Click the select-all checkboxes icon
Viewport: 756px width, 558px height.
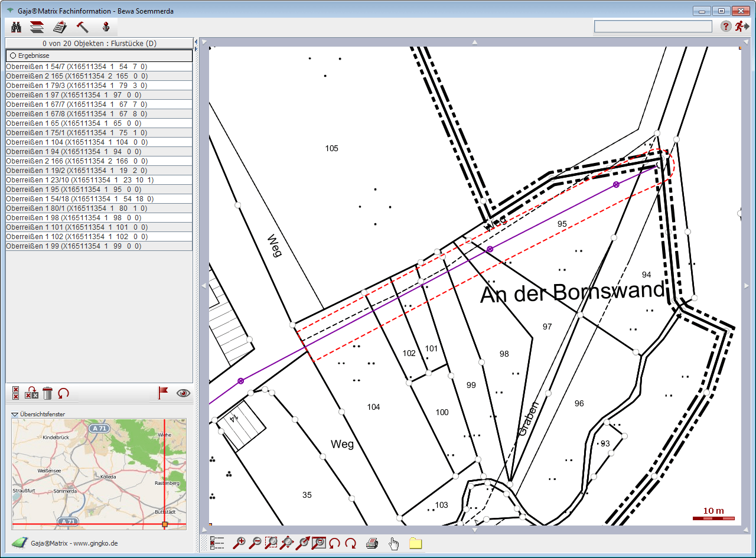[x=16, y=393]
